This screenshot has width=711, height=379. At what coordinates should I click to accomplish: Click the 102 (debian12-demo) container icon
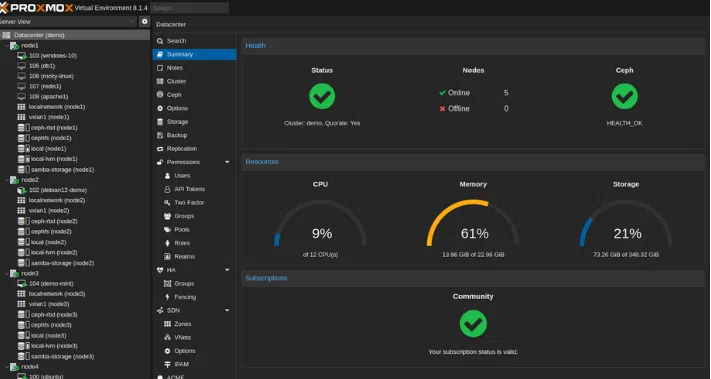pyautogui.click(x=22, y=190)
